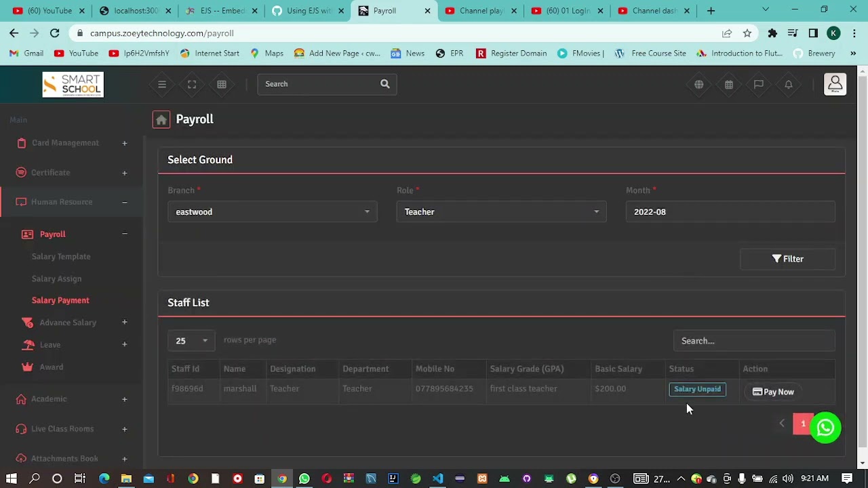The image size is (868, 488).
Task: Open the browser extensions puzzle icon
Action: point(772,33)
